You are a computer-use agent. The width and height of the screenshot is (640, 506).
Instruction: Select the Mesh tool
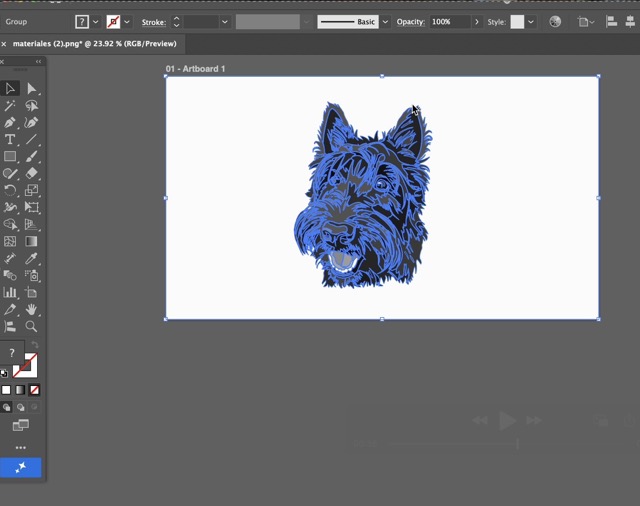coord(10,241)
